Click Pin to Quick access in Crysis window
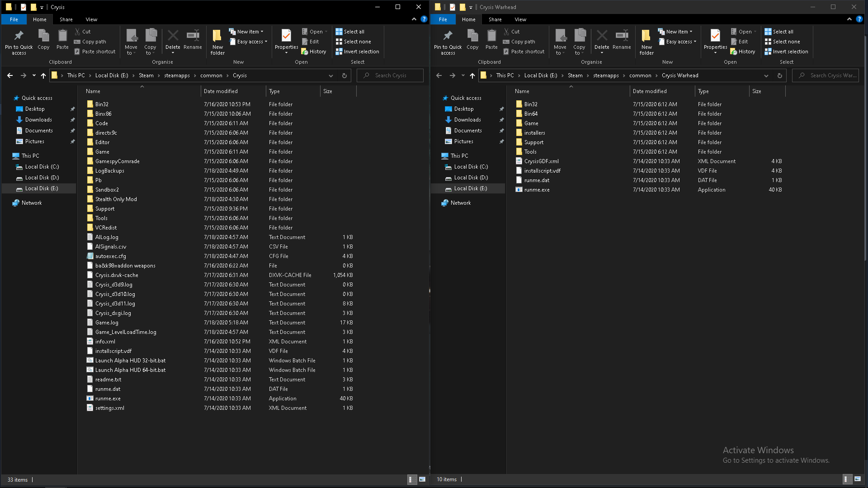 coord(19,42)
